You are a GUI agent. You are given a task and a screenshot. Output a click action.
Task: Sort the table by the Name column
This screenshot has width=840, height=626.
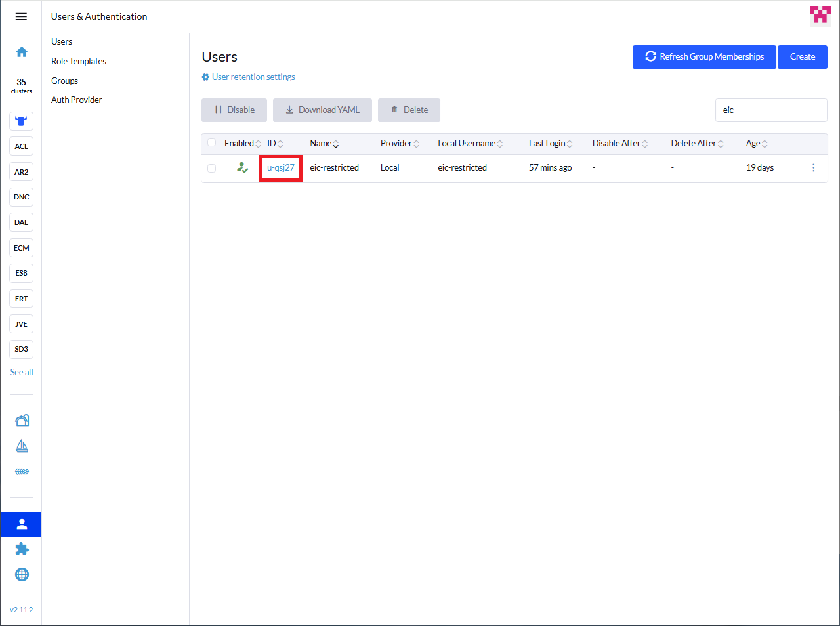pos(321,143)
